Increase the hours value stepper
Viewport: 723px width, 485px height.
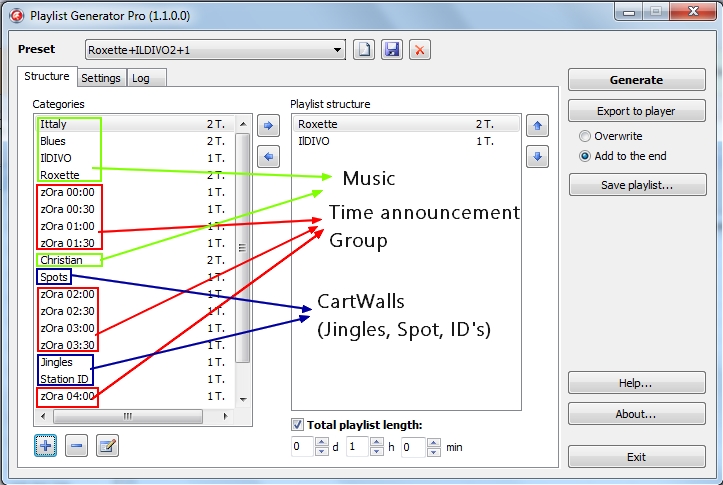pyautogui.click(x=377, y=442)
